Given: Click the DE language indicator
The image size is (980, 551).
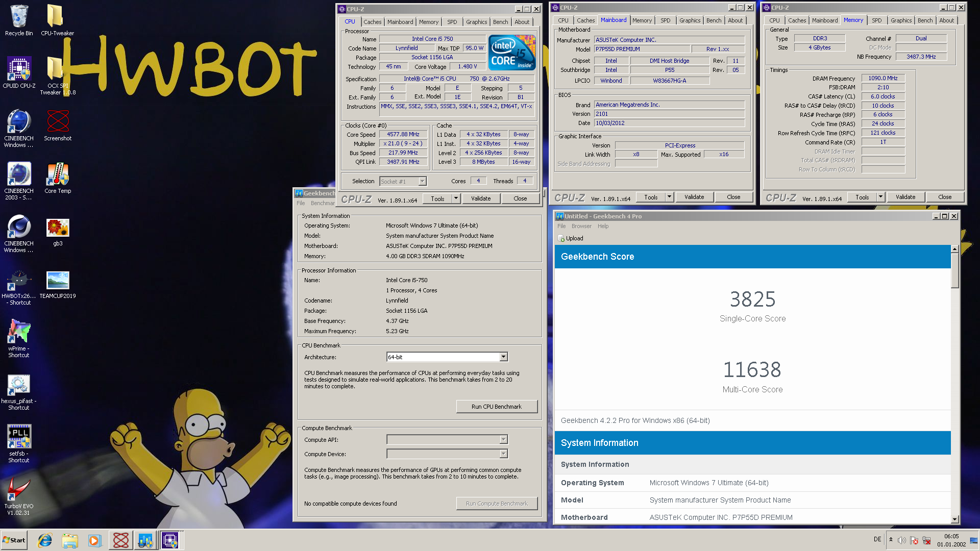Looking at the screenshot, I should 877,539.
